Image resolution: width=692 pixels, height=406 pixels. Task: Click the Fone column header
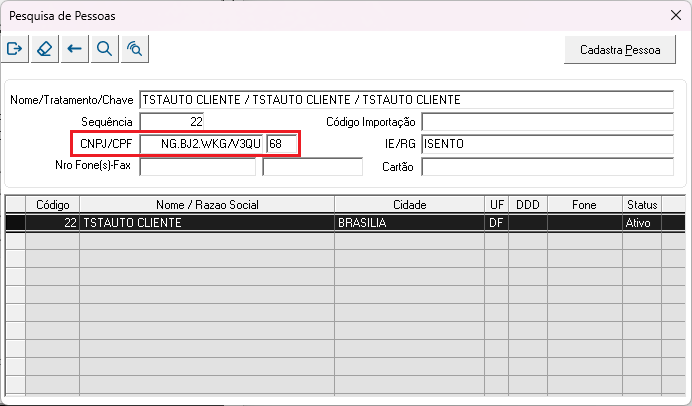(x=585, y=205)
